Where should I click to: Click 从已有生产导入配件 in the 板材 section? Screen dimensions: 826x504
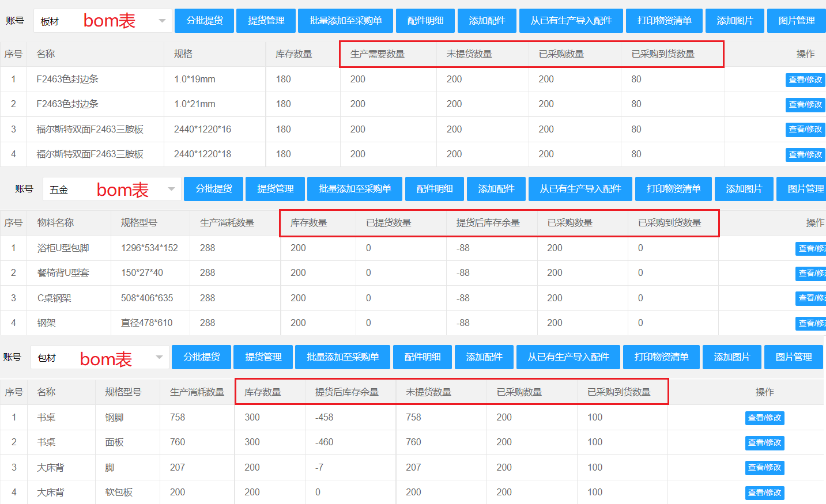(571, 21)
